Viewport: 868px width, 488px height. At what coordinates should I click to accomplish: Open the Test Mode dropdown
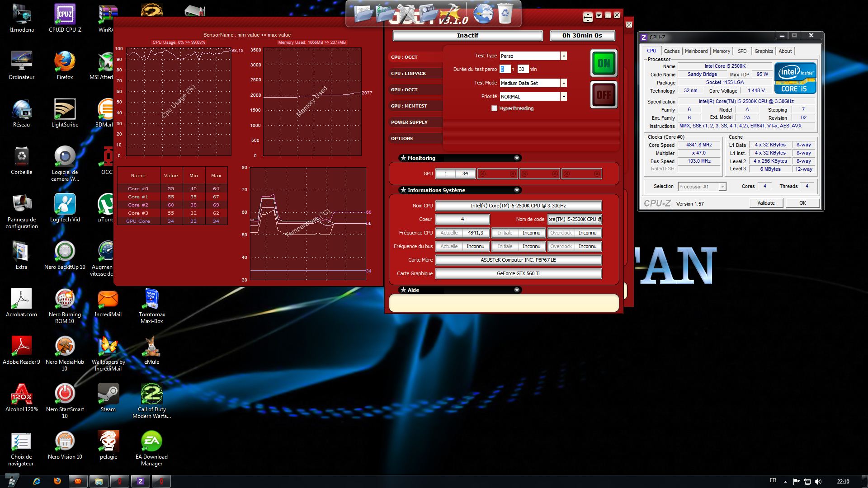[x=563, y=83]
